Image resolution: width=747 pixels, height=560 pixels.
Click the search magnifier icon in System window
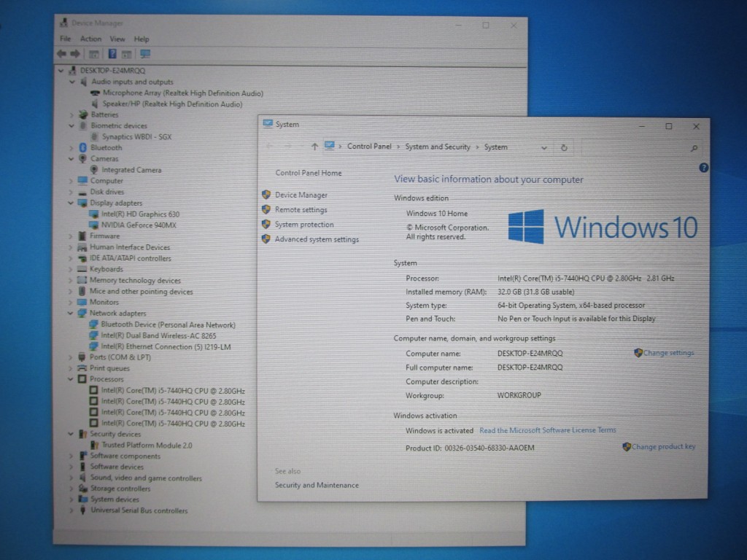694,148
